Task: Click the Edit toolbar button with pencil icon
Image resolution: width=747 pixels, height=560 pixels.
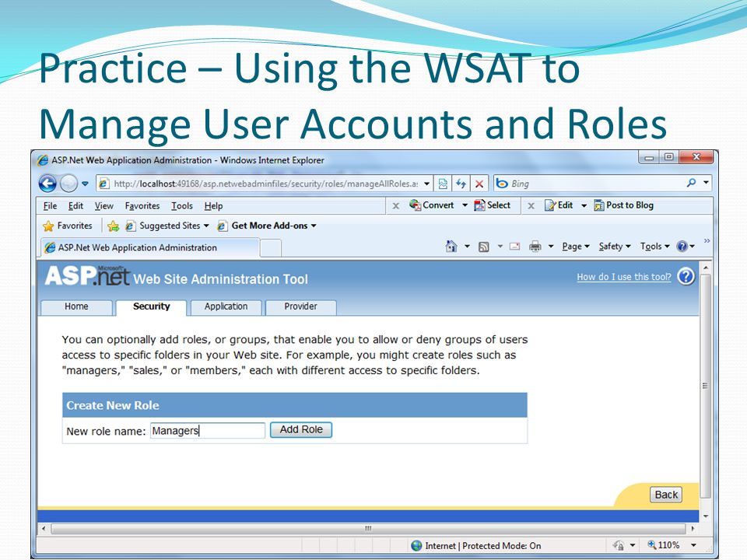Action: click(559, 205)
